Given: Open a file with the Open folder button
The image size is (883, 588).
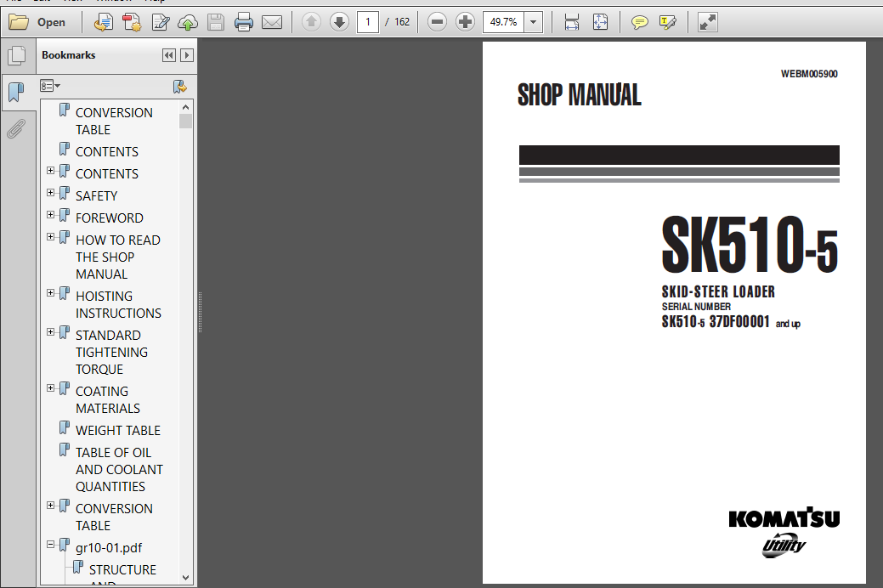Looking at the screenshot, I should click(x=37, y=23).
